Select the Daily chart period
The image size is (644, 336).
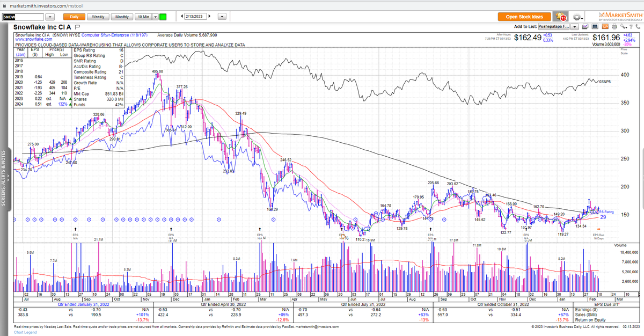pos(74,17)
